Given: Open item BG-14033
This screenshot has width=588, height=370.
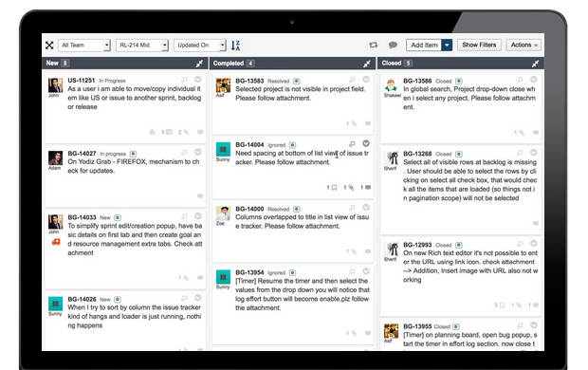Looking at the screenshot, I should coord(82,217).
